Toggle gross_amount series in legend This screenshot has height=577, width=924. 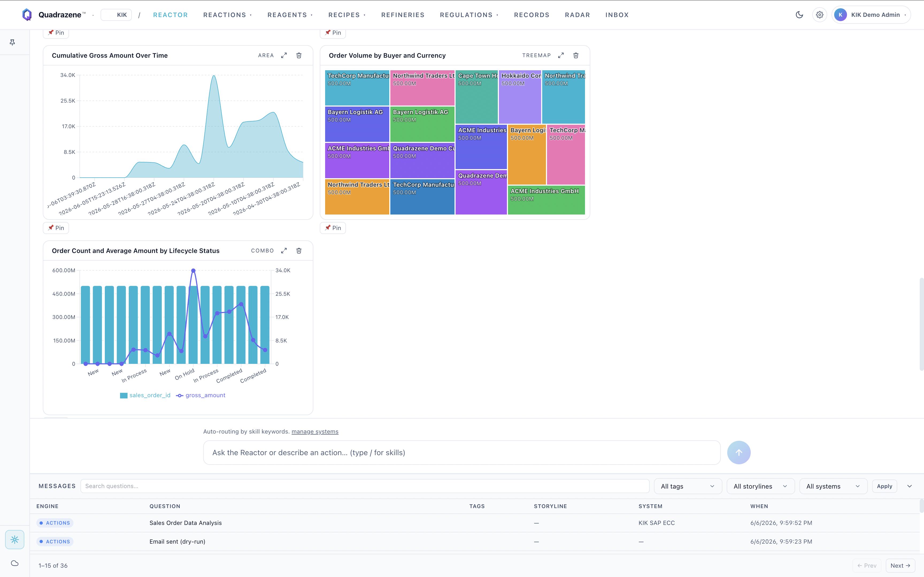coord(201,395)
